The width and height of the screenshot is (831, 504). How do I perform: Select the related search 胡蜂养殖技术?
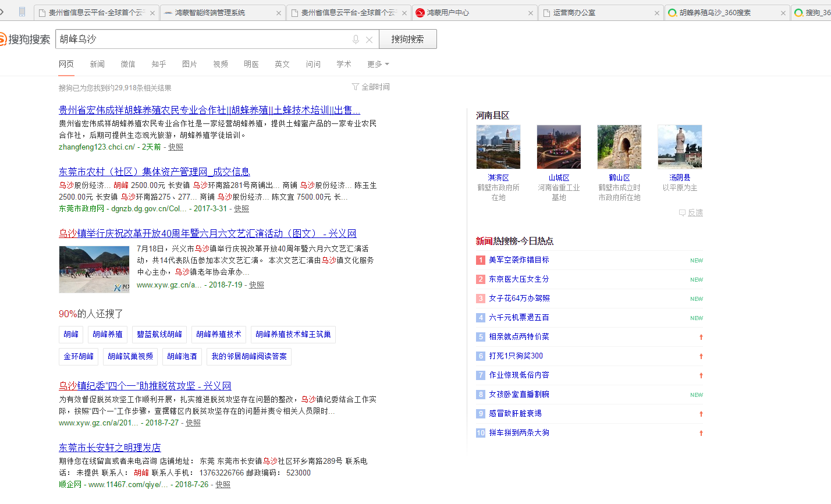(x=219, y=334)
